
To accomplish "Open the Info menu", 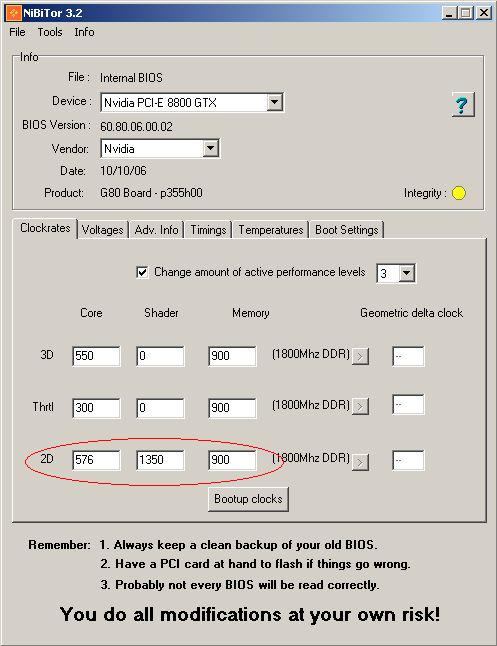I will pos(84,32).
